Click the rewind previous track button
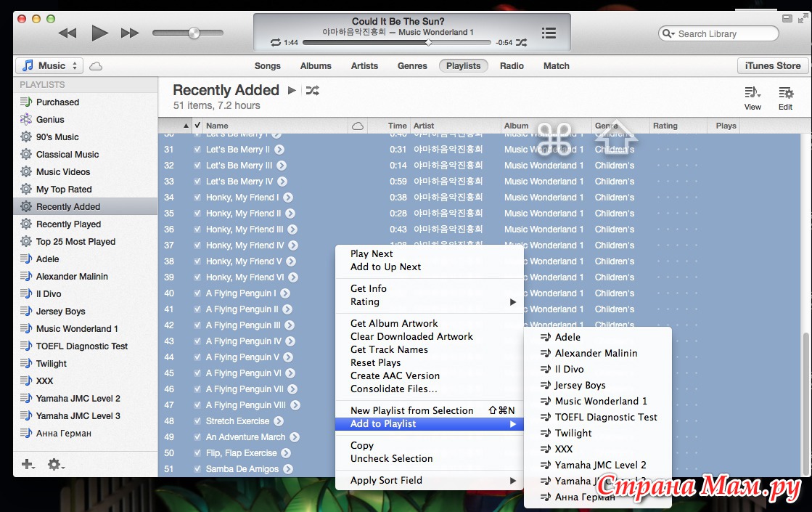The width and height of the screenshot is (812, 512). (67, 33)
